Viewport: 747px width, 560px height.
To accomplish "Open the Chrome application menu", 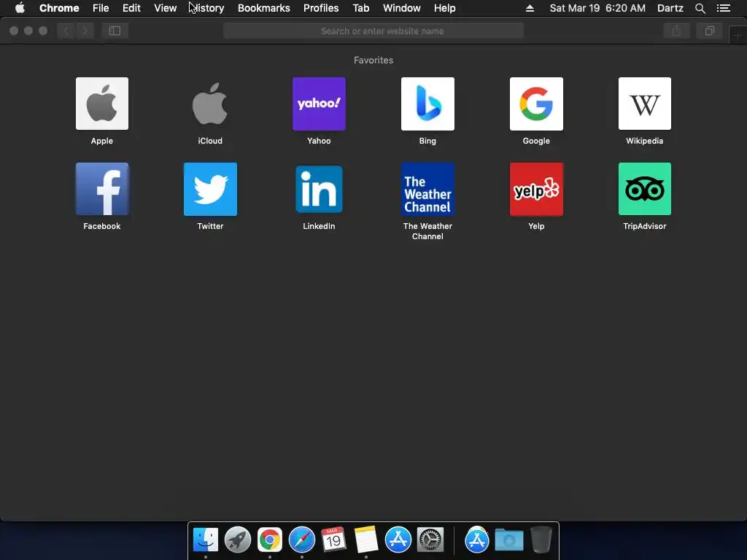I will coord(59,8).
